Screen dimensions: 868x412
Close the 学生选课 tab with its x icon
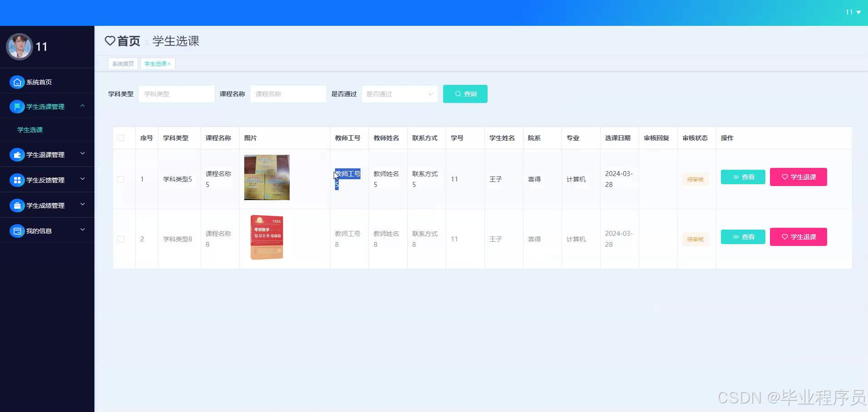tap(169, 64)
